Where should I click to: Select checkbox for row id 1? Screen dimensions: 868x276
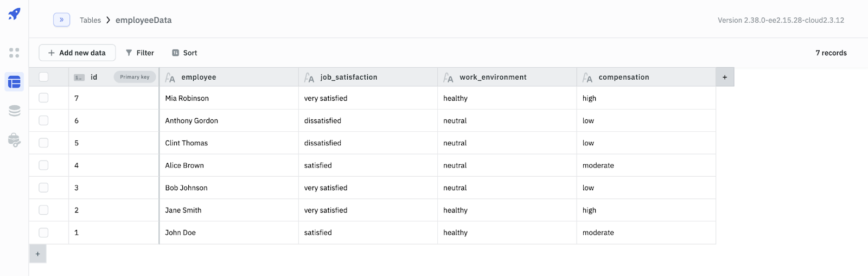pyautogui.click(x=43, y=233)
